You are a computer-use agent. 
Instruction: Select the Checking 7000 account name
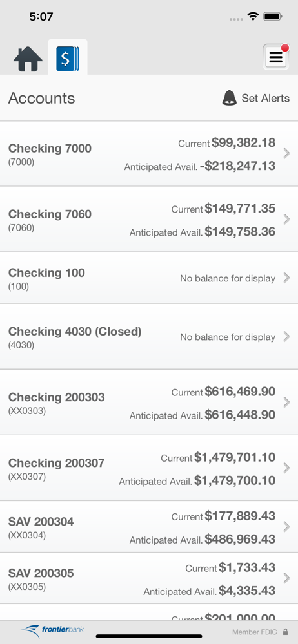click(x=50, y=148)
